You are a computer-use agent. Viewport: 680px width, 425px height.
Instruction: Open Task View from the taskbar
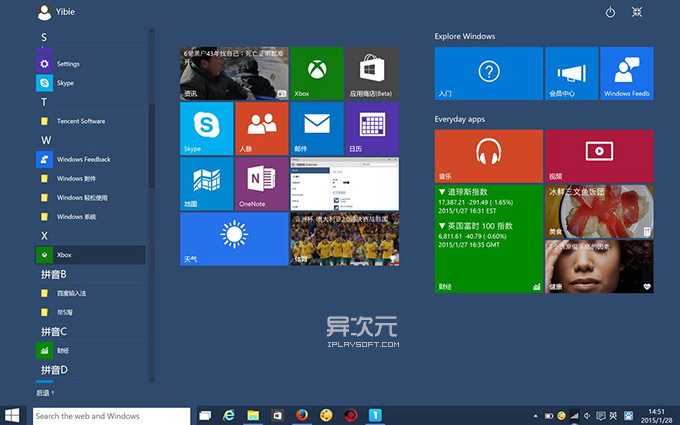(205, 415)
